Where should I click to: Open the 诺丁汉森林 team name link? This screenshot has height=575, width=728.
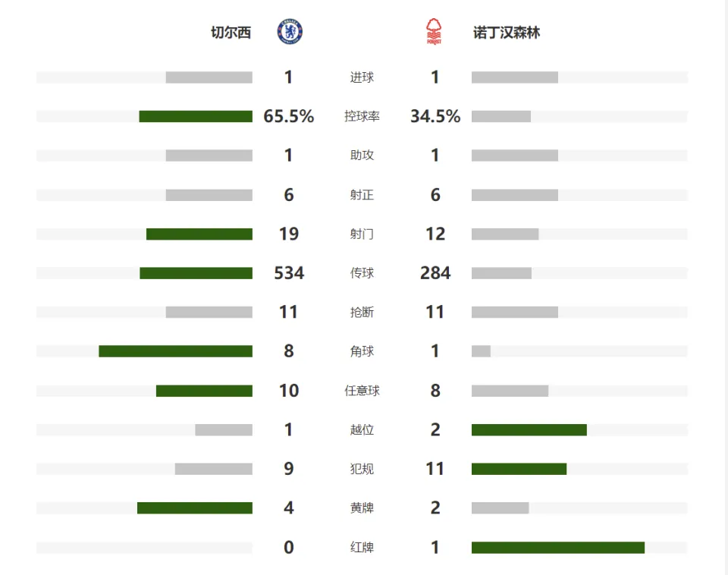507,33
